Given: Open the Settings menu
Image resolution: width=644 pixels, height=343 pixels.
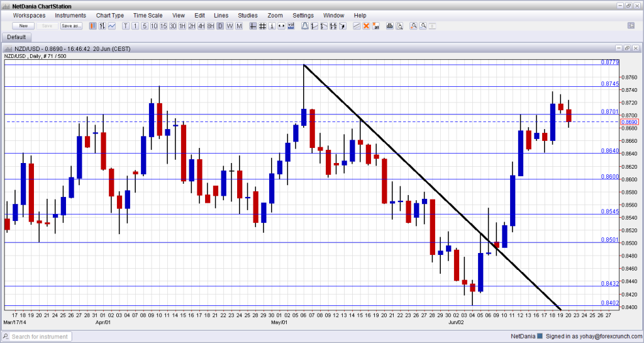Looking at the screenshot, I should coord(303,15).
